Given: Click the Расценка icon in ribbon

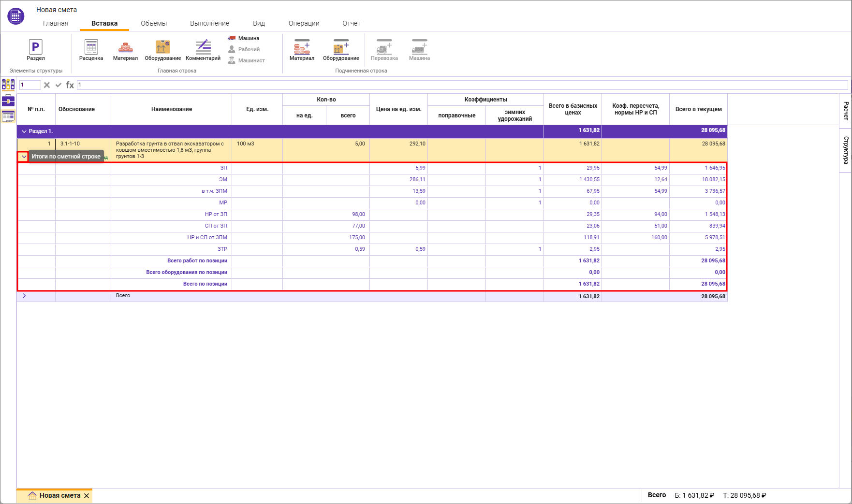Looking at the screenshot, I should coord(91,50).
